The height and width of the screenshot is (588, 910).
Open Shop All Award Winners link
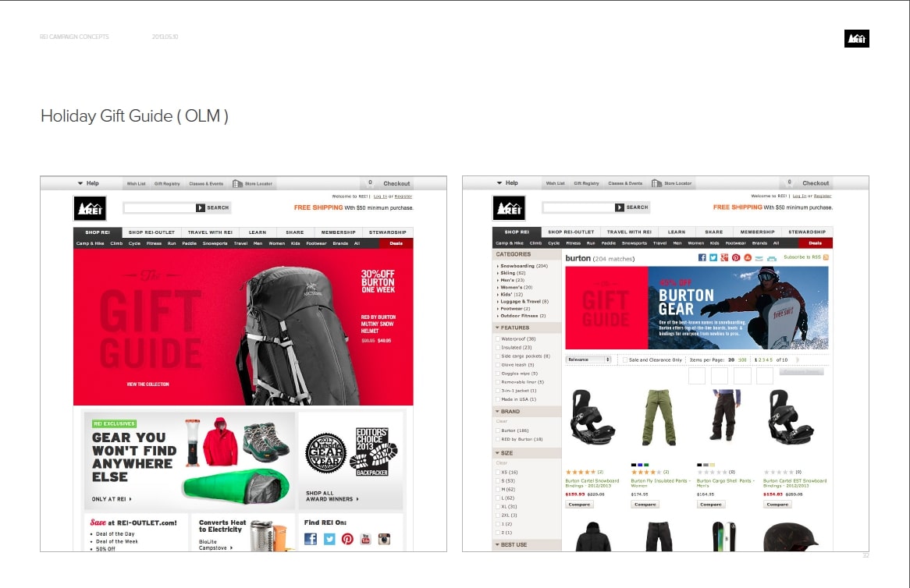pos(332,496)
